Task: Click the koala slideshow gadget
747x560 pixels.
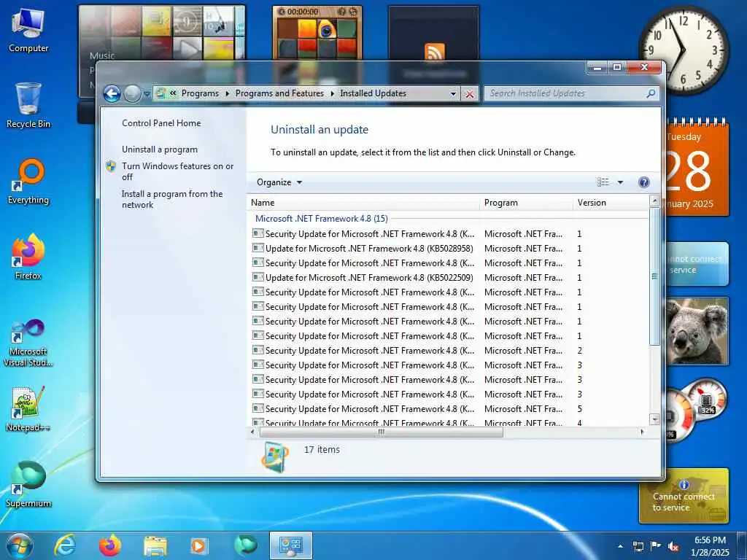Action: coord(697,331)
